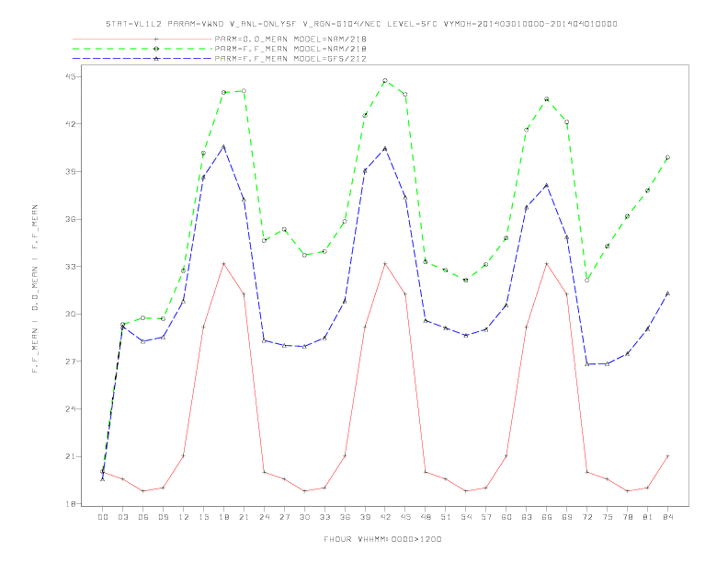The width and height of the screenshot is (728, 563).
Task: Click the vertical y-axis label F.F_MEAN | O.O_MEAN
Action: [x=35, y=289]
